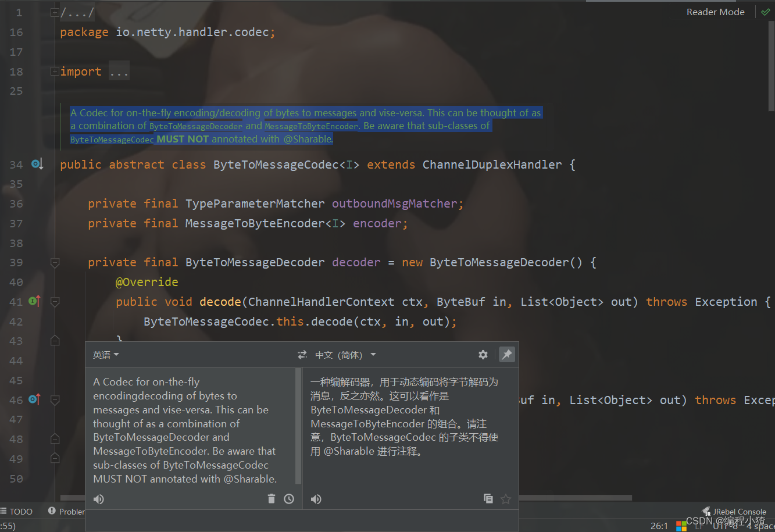The image size is (775, 532).
Task: Open the target language dropdown 中文（简体）
Action: [345, 355]
